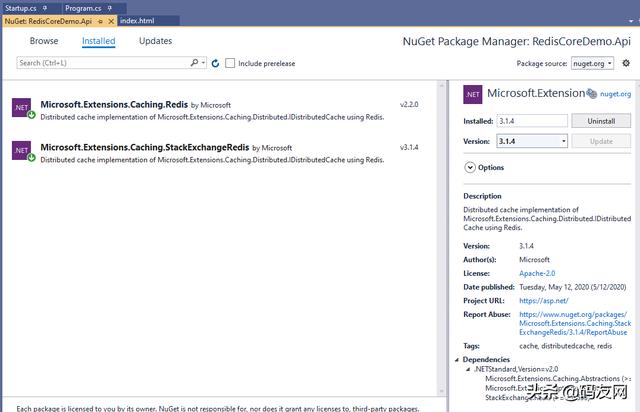
Task: Collapse the .NETStandard,Version=v2.0 node
Action: click(x=468, y=369)
